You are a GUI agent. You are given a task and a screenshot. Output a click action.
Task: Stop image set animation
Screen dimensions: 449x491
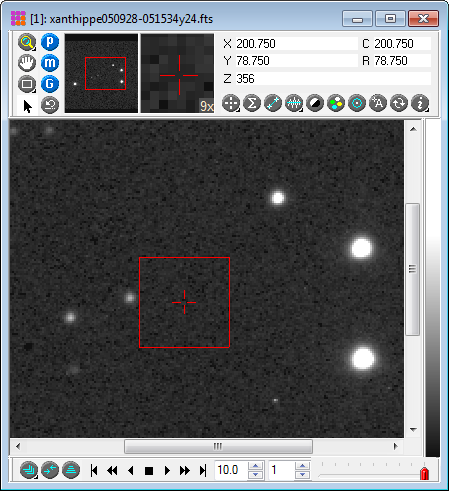[x=149, y=471]
